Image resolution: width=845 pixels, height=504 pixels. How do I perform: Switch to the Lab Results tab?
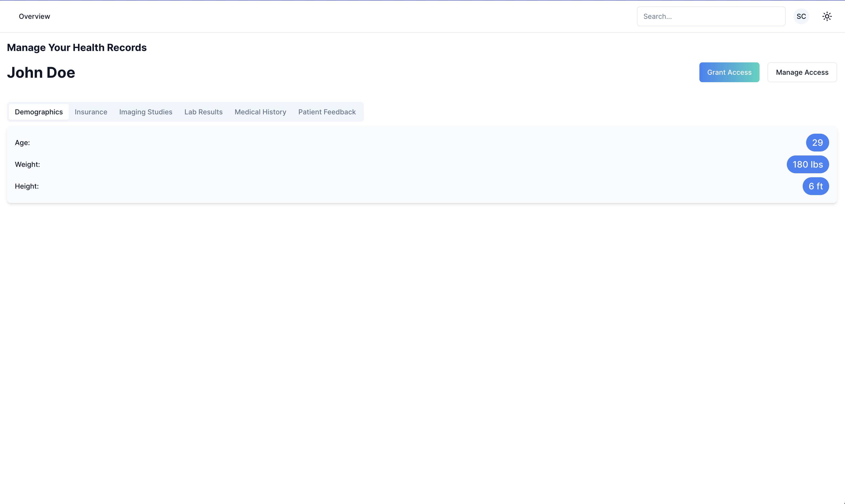pyautogui.click(x=203, y=112)
